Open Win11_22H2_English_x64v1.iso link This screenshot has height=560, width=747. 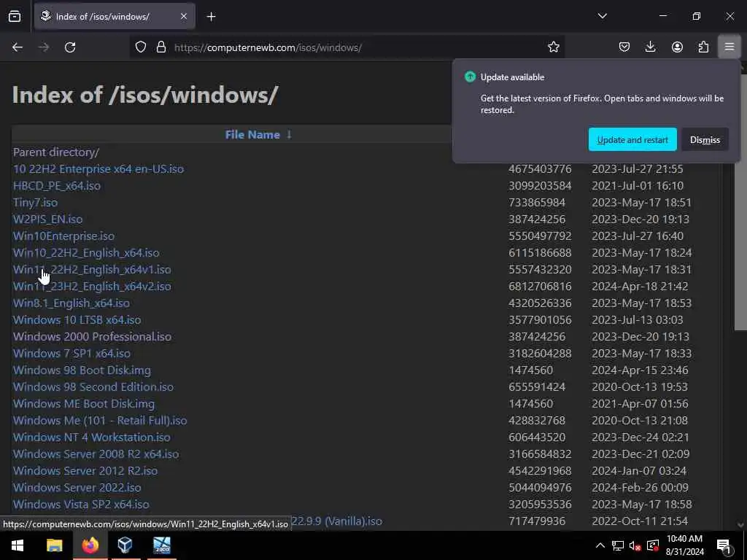[x=92, y=270]
